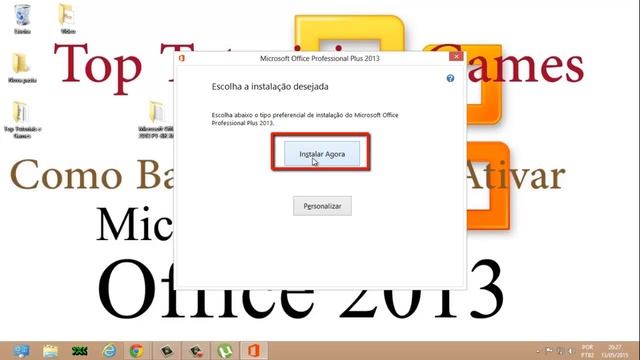640x360 pixels.
Task: Choose the Personalizar install option
Action: tap(322, 206)
